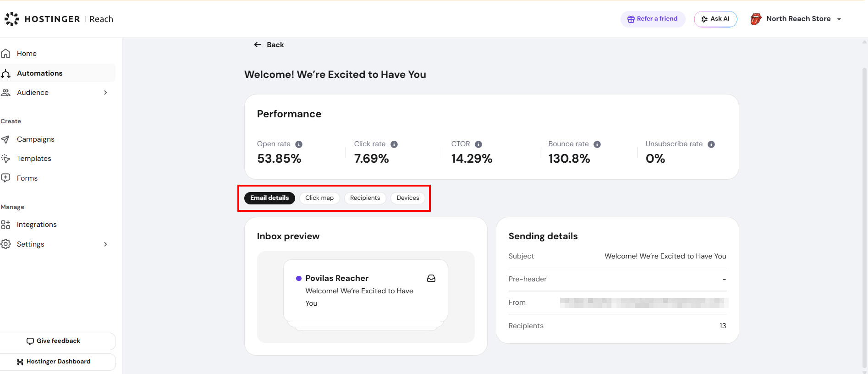Click the Audience people icon
Image resolution: width=868 pixels, height=374 pixels.
[x=5, y=93]
